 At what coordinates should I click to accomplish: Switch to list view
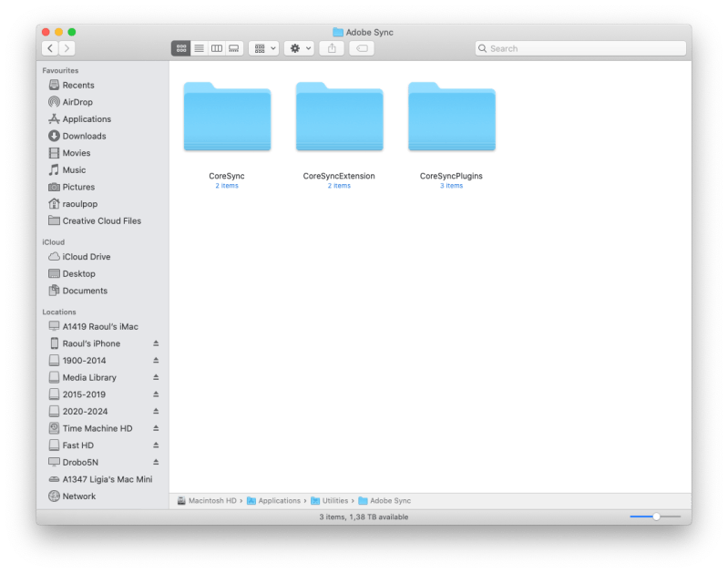tap(199, 48)
